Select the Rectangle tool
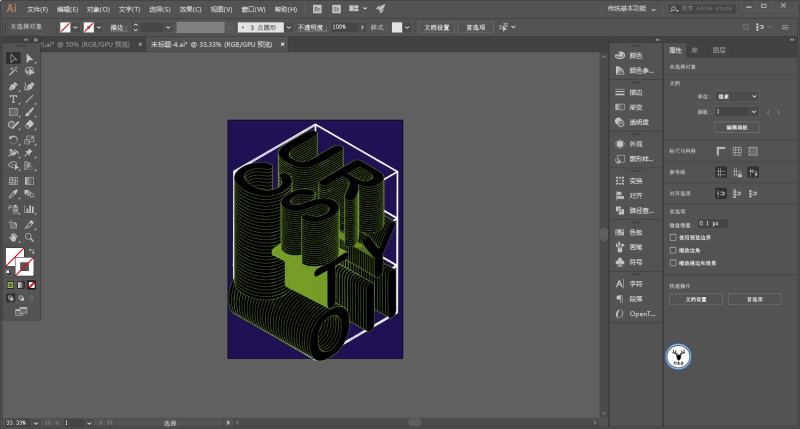800x429 pixels. coord(13,112)
